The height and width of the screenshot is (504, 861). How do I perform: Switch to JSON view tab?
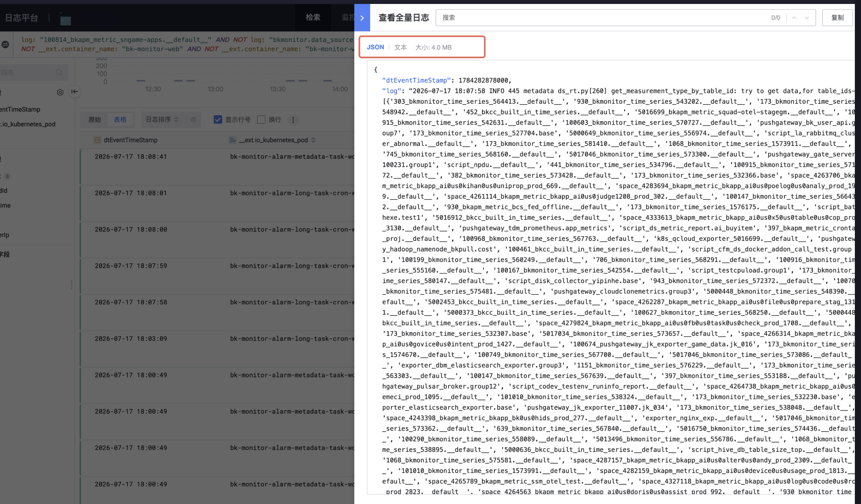(375, 47)
